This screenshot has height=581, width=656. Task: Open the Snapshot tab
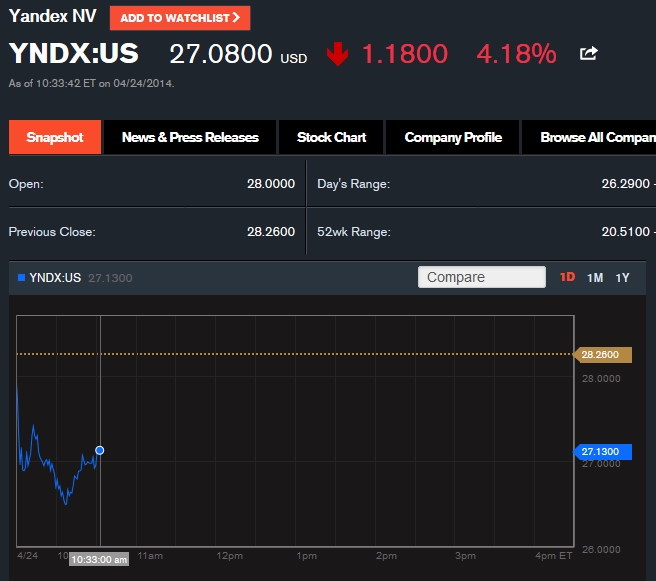click(x=55, y=138)
